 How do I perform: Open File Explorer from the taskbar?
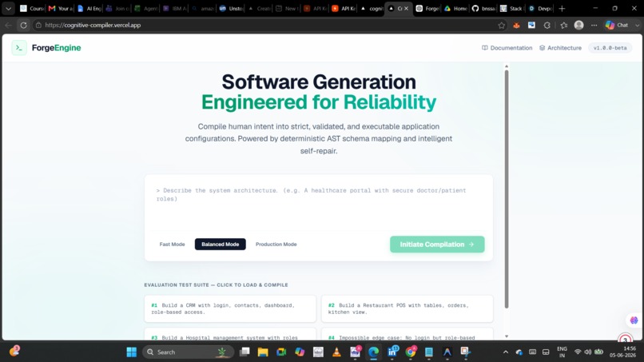coord(263,352)
